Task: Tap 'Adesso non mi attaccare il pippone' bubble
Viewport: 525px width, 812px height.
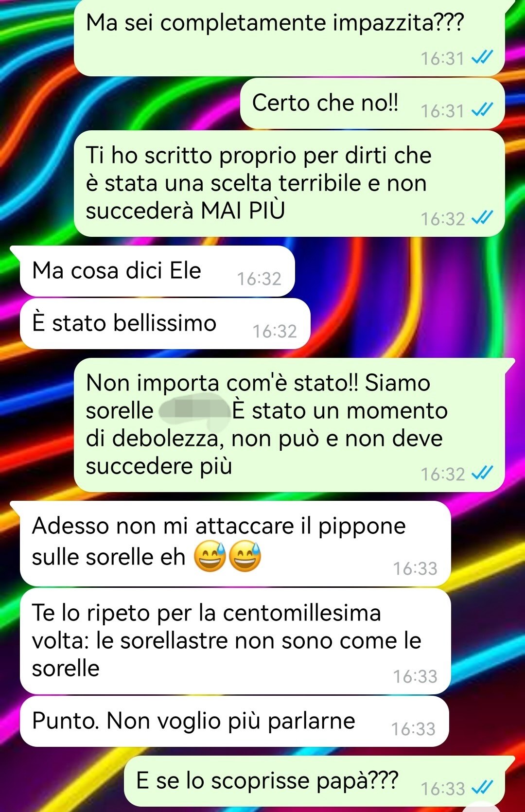Action: tap(235, 543)
